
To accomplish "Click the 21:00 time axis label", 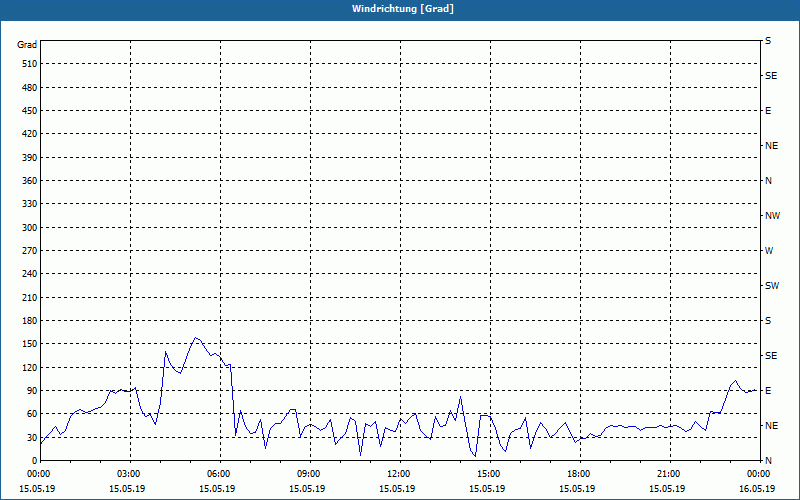I will click(x=667, y=473).
